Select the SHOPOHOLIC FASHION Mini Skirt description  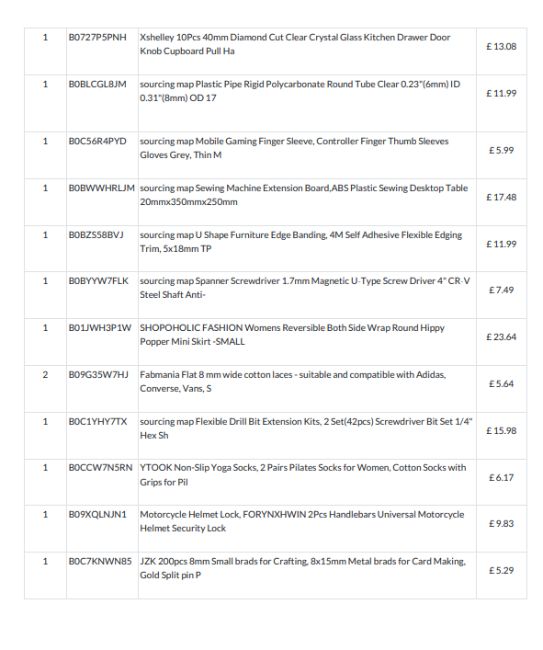point(292,334)
